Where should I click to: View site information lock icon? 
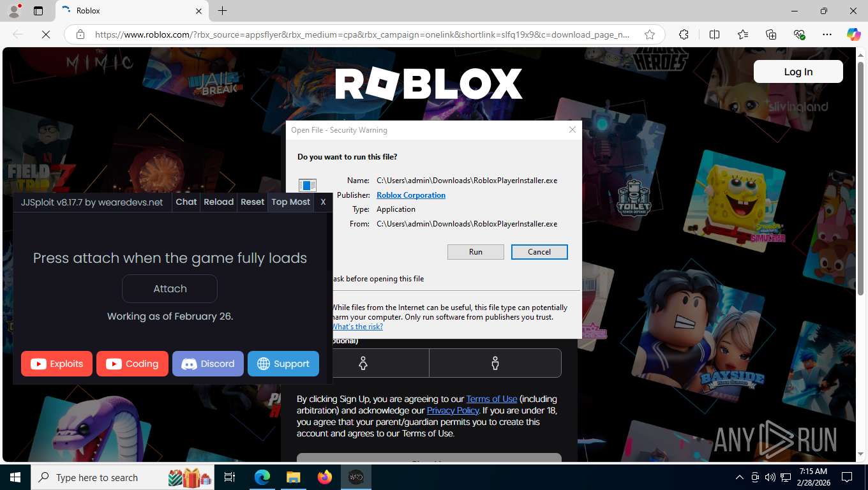(x=80, y=34)
